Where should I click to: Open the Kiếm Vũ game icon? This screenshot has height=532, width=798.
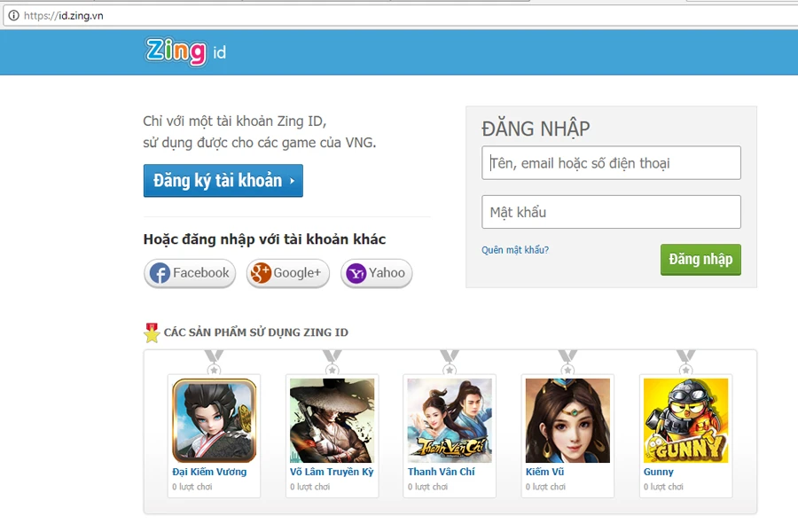(x=567, y=420)
